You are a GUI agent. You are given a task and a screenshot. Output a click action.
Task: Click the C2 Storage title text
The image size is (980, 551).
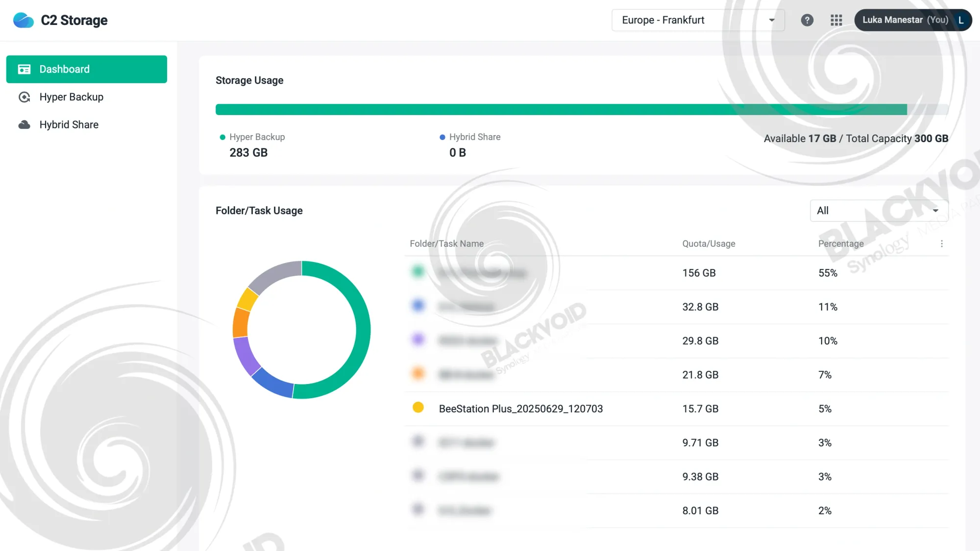[x=74, y=20]
